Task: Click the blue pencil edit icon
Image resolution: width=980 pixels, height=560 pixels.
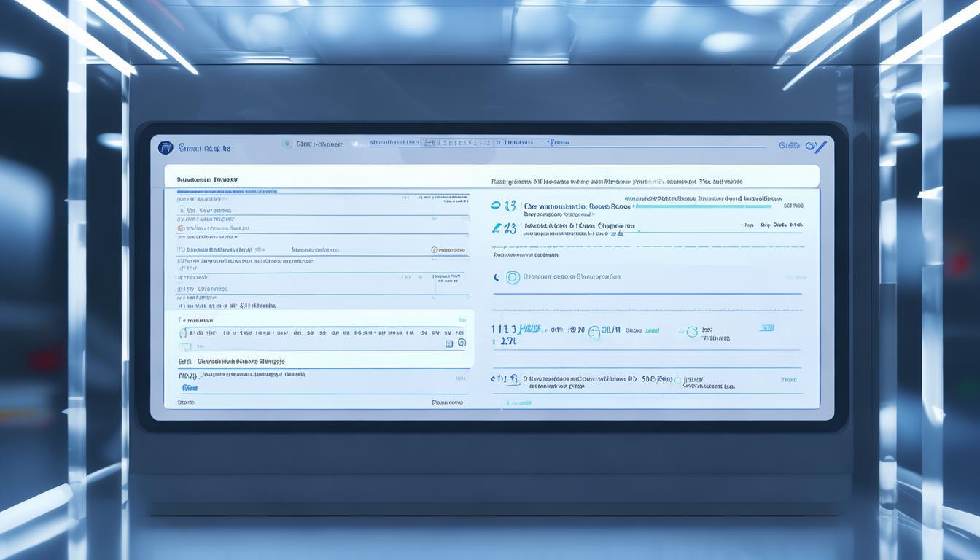Action: [818, 147]
